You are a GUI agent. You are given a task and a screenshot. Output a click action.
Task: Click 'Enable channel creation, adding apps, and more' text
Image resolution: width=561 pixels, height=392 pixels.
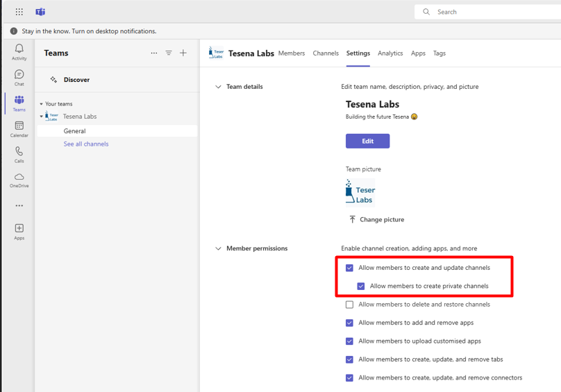(409, 248)
